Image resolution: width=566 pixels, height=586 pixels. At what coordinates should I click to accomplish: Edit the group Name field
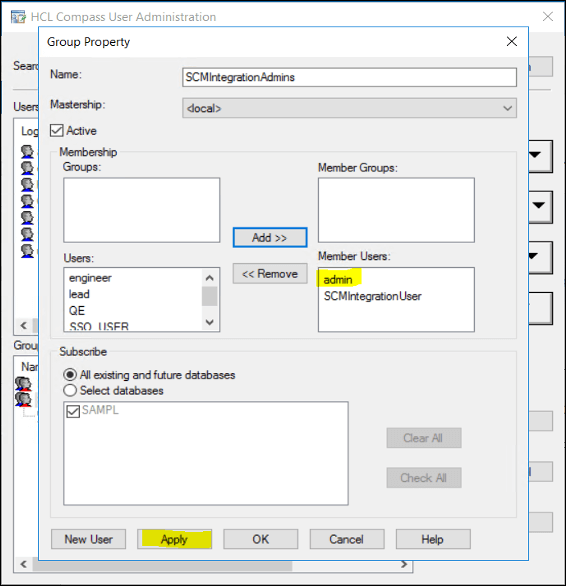(x=349, y=77)
